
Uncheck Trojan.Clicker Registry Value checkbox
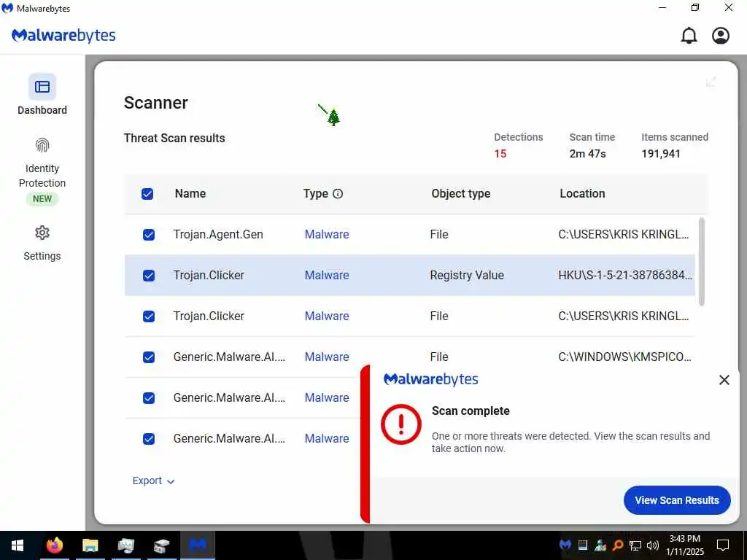(149, 275)
